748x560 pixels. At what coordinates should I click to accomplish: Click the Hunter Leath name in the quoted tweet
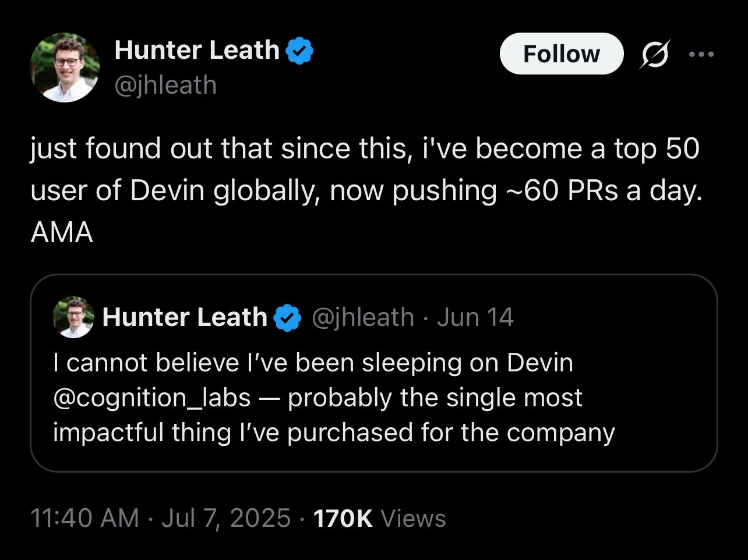(x=184, y=317)
